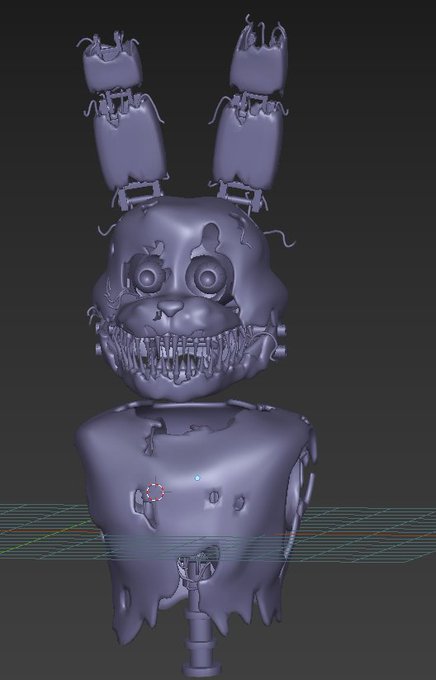The width and height of the screenshot is (436, 680).
Task: Click the small blue pivot dot on chest
Action: coord(198,478)
